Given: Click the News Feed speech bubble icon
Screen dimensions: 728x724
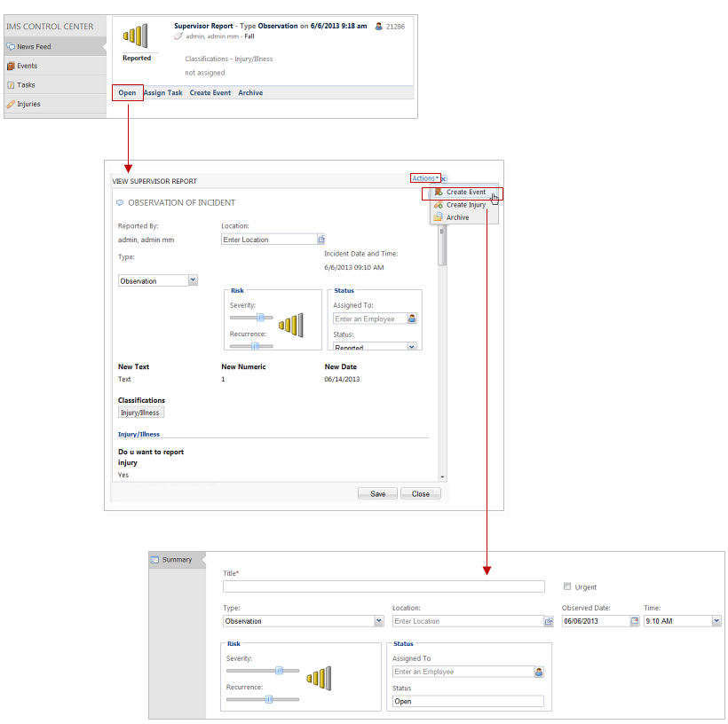Looking at the screenshot, I should [11, 46].
